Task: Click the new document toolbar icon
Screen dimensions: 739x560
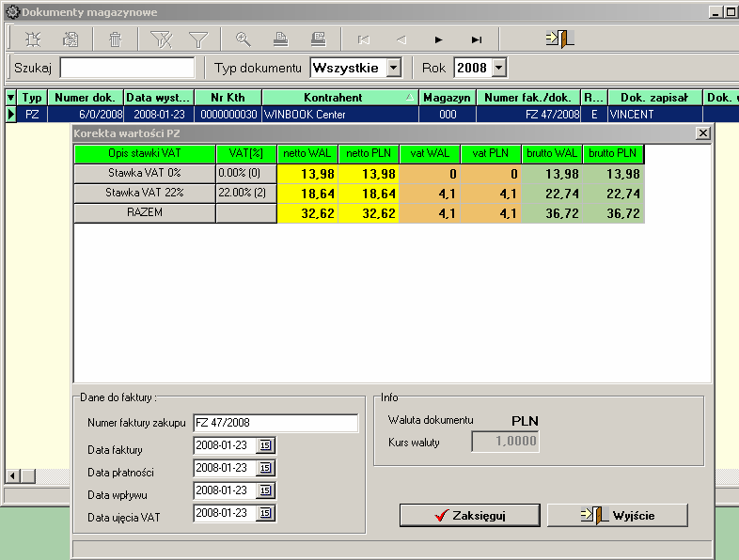Action: pos(33,39)
